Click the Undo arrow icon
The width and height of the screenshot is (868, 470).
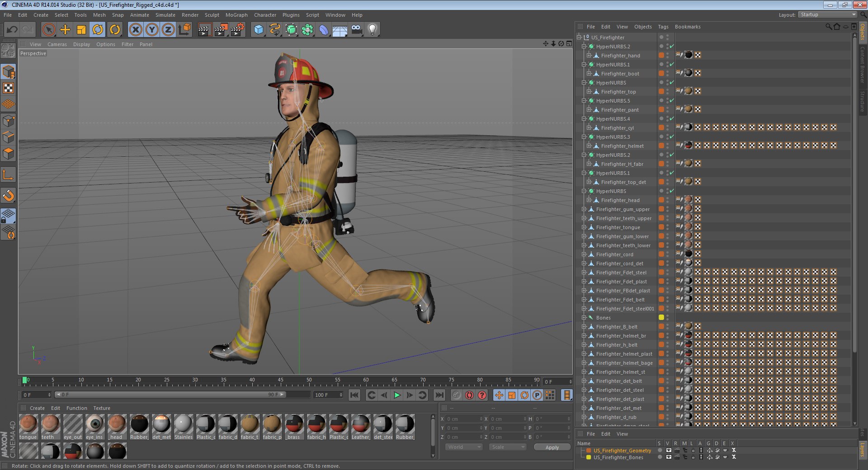pos(12,30)
